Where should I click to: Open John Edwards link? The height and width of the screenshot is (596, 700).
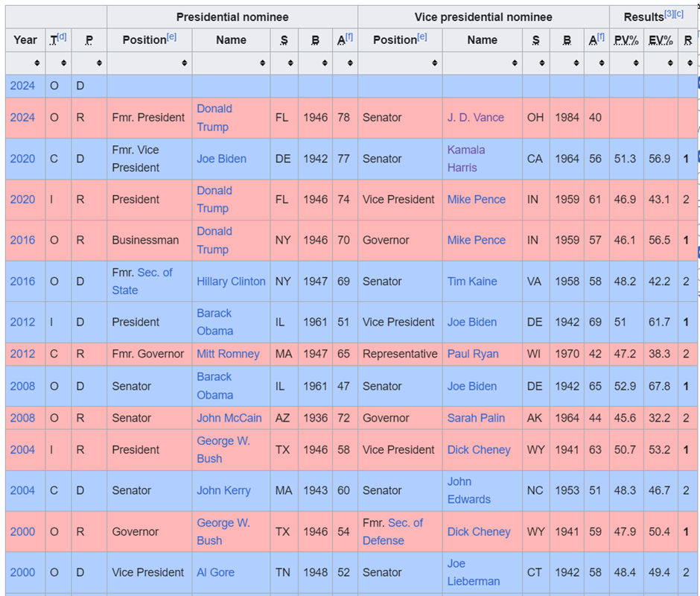coord(468,490)
